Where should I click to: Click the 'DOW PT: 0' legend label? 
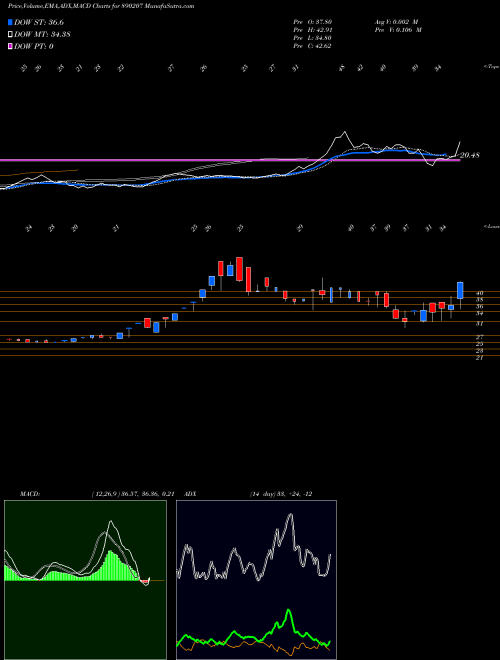[34, 46]
